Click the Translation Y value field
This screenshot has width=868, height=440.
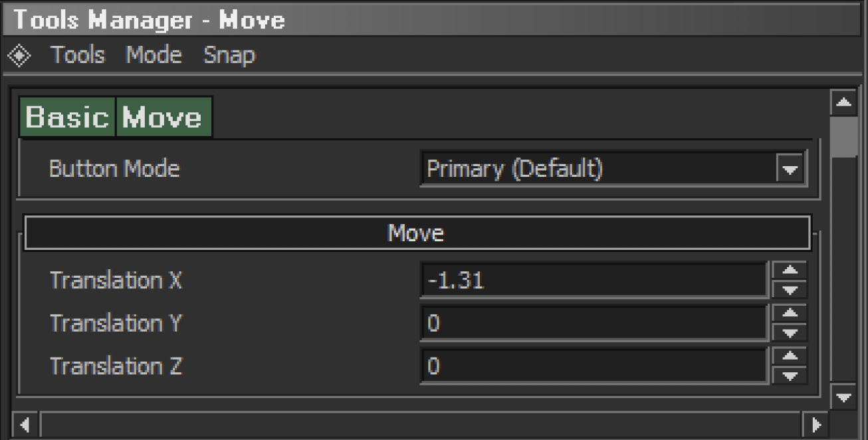pyautogui.click(x=594, y=323)
